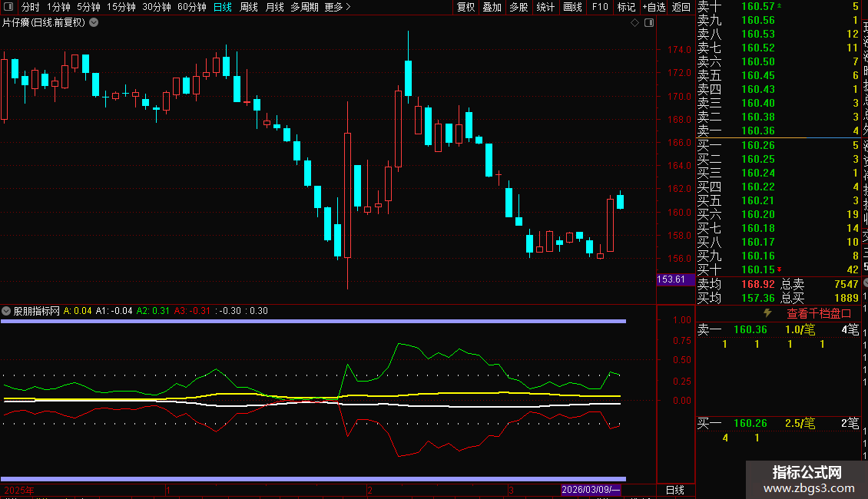Click the purple 153.61 price label on axis
Image resolution: width=868 pixels, height=499 pixels.
(671, 279)
